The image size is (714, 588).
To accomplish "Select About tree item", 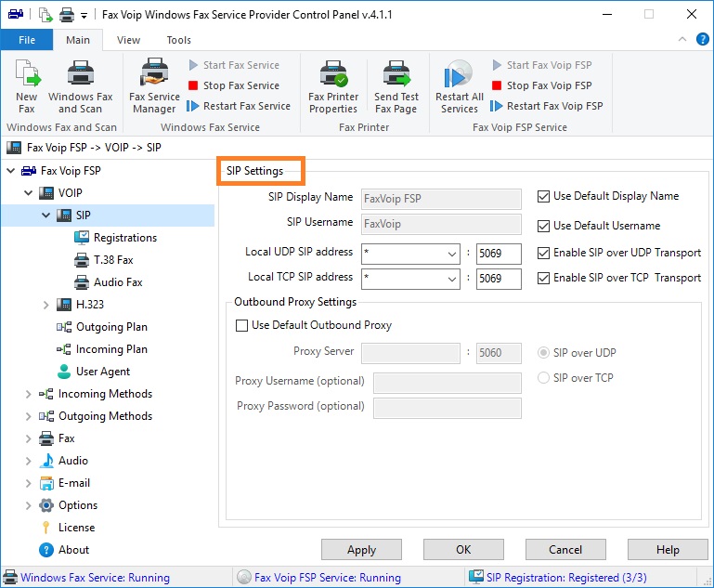I will (64, 550).
